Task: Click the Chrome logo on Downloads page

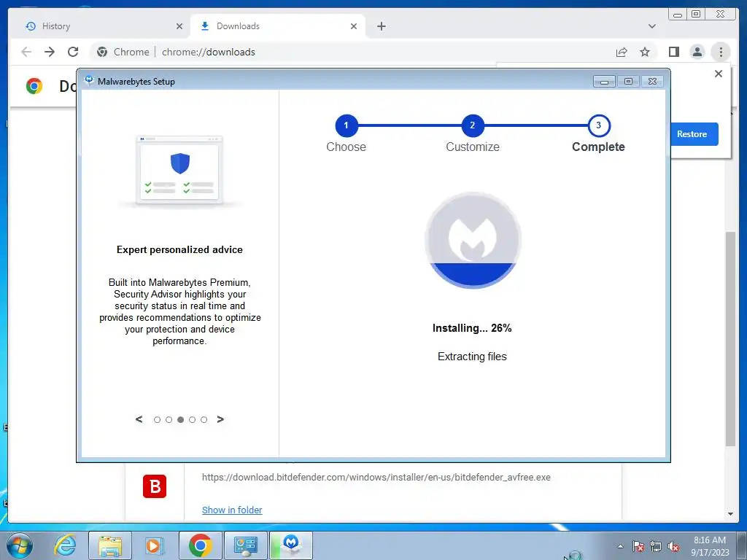Action: click(x=34, y=86)
